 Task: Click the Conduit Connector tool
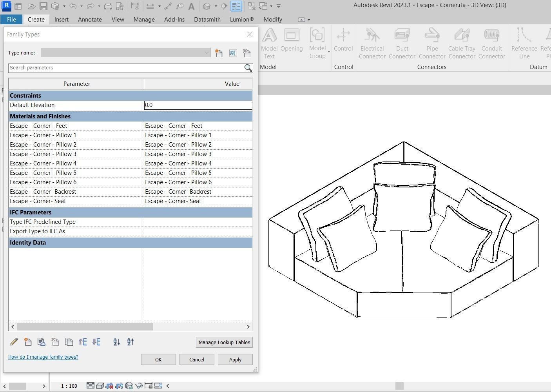coord(492,44)
